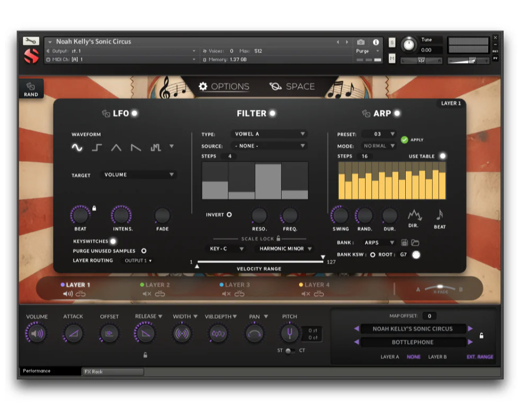The image size is (522, 420).
Task: Click the wrench icon in header
Action: 31,41
